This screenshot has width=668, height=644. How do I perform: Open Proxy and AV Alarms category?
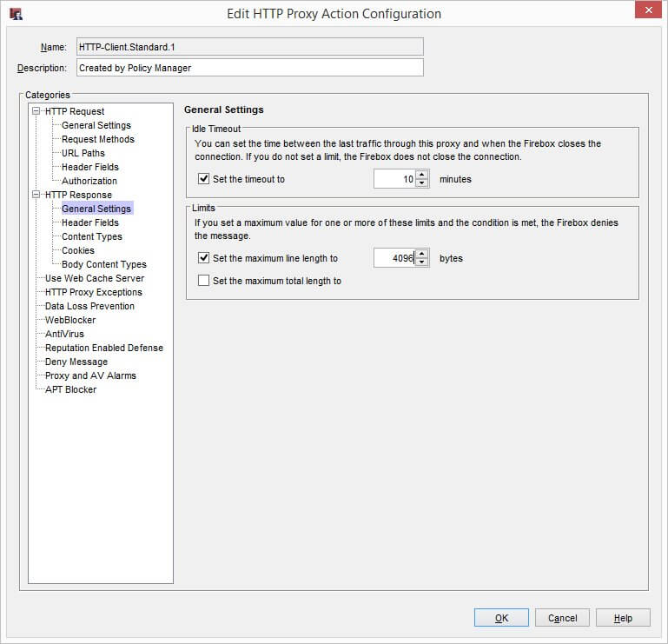pos(90,375)
